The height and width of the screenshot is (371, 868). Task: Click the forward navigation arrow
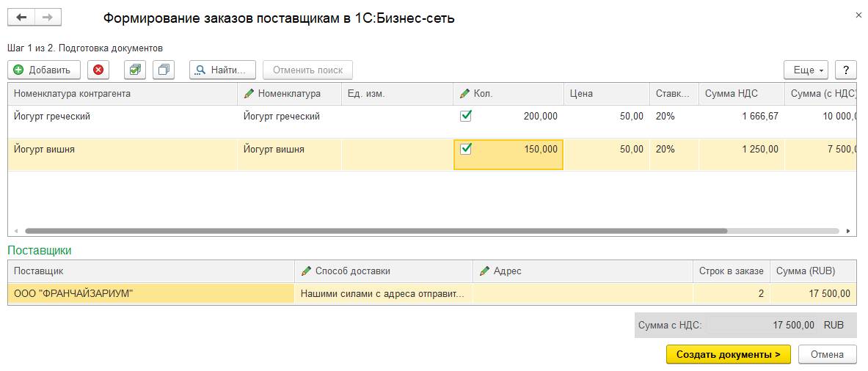tap(48, 18)
